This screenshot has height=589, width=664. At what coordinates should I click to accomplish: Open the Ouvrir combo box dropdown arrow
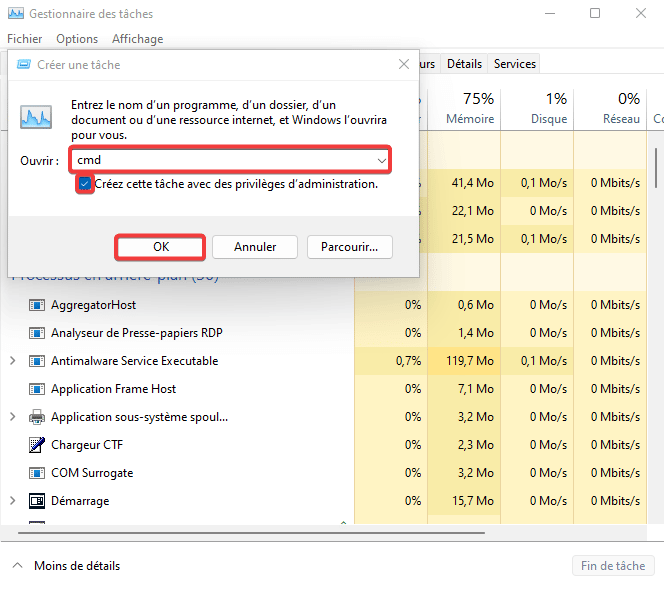tap(382, 160)
